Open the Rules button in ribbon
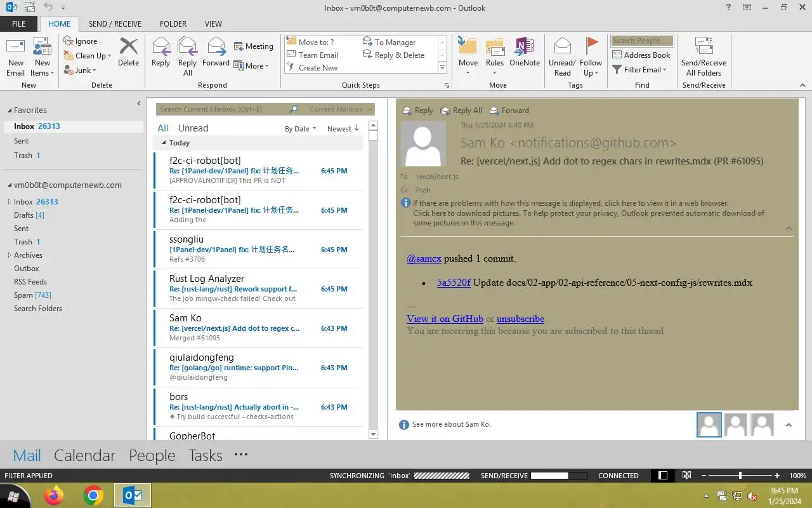This screenshot has width=812, height=508. pos(495,57)
